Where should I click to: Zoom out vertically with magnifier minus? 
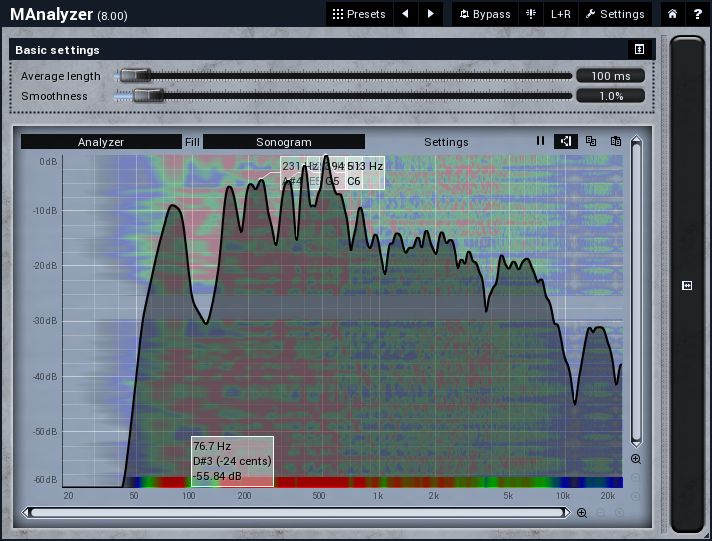636,478
